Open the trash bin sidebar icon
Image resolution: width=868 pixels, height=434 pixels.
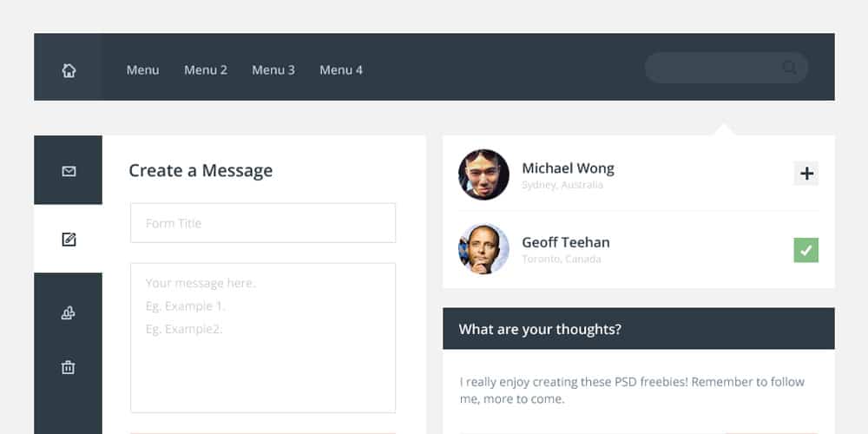[x=69, y=367]
